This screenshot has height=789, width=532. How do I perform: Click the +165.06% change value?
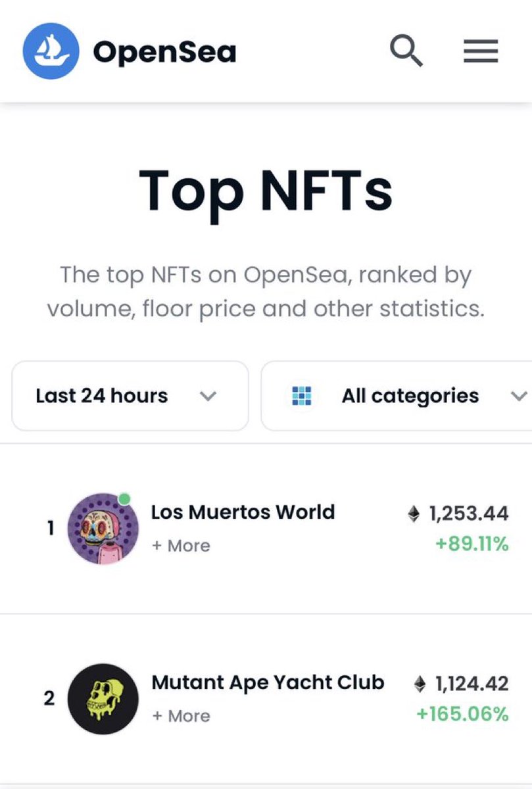[x=463, y=714]
